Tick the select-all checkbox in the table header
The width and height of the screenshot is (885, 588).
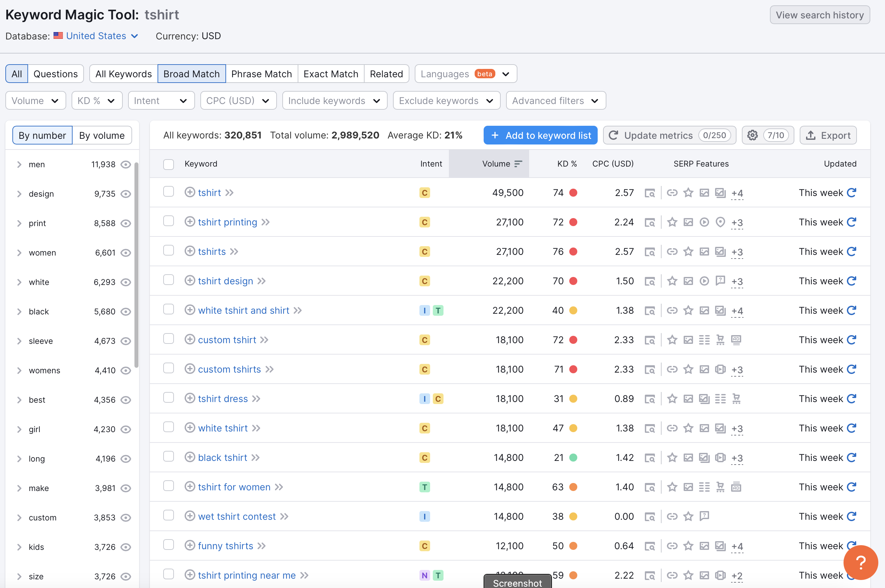168,164
